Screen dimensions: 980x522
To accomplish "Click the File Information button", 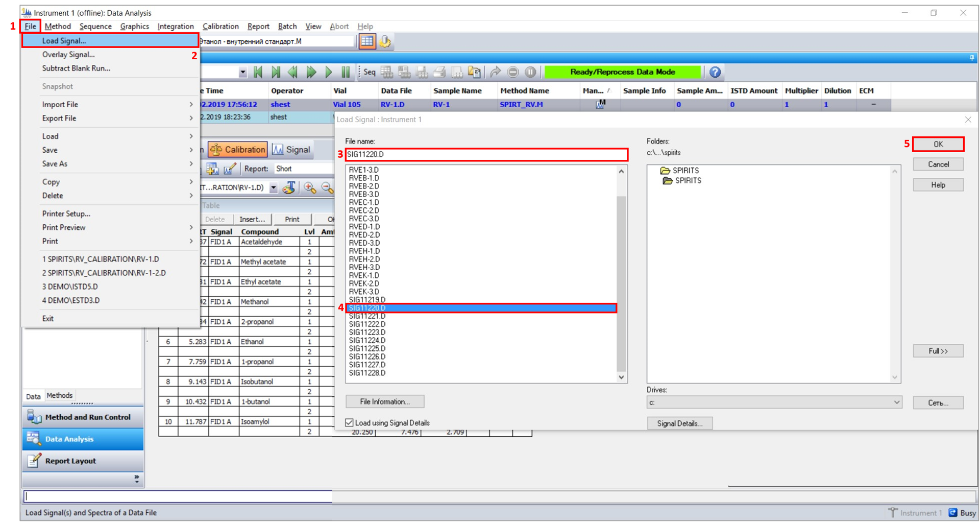I will pos(384,401).
